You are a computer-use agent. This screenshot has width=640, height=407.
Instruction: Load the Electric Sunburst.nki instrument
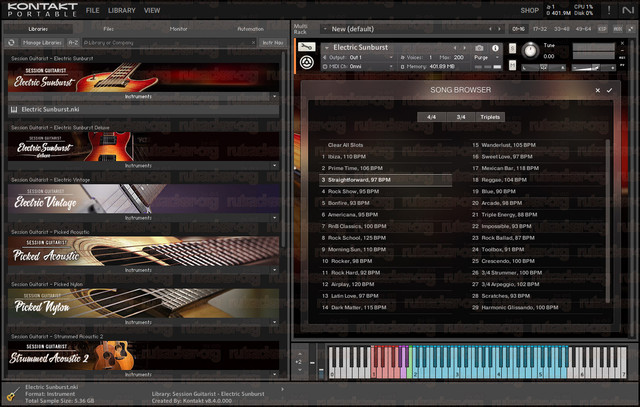tap(144, 109)
